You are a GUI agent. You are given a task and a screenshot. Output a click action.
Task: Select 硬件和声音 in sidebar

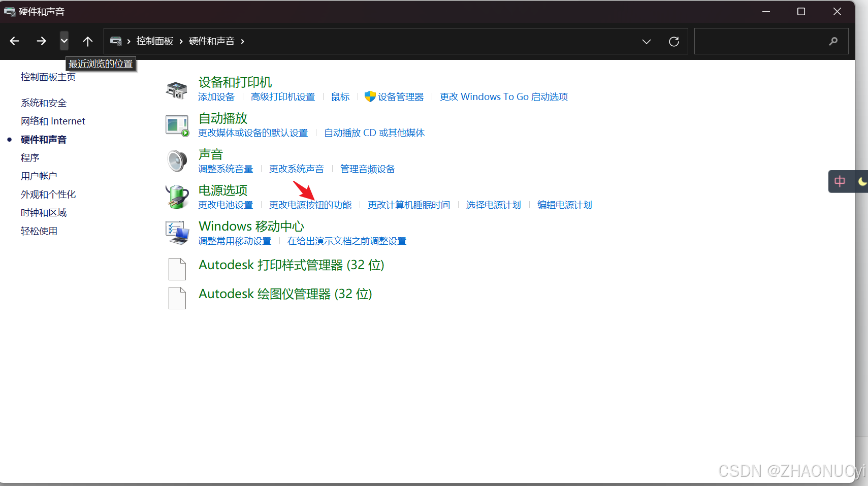click(44, 140)
